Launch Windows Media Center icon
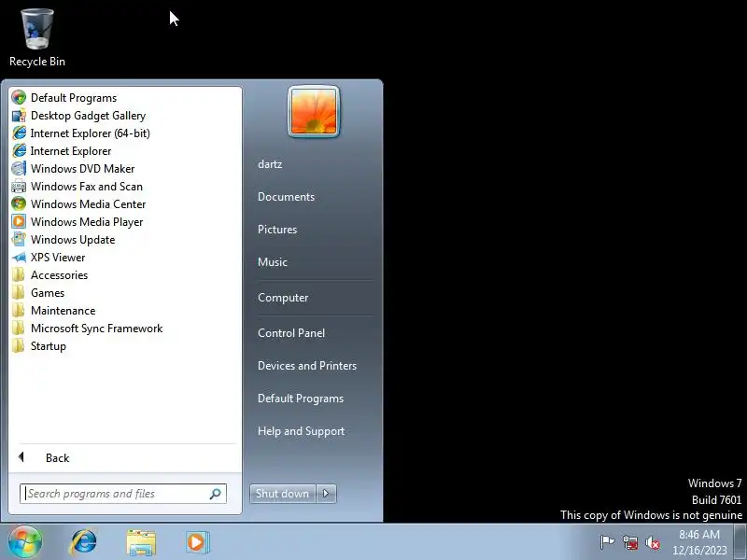This screenshot has width=747, height=560. tap(19, 203)
